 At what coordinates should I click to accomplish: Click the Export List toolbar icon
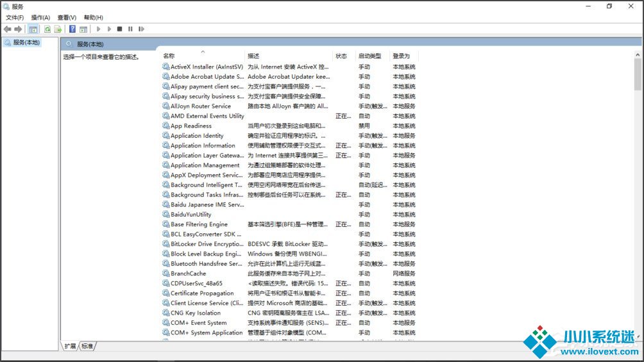coord(58,29)
